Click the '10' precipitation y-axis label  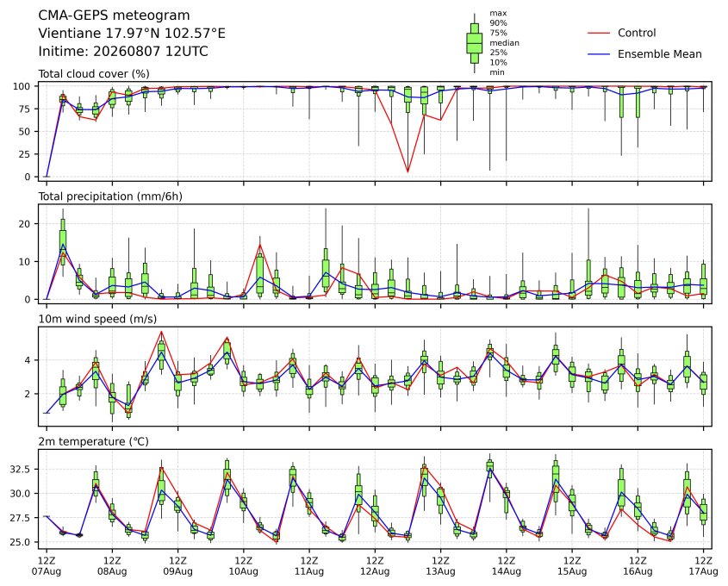25,262
